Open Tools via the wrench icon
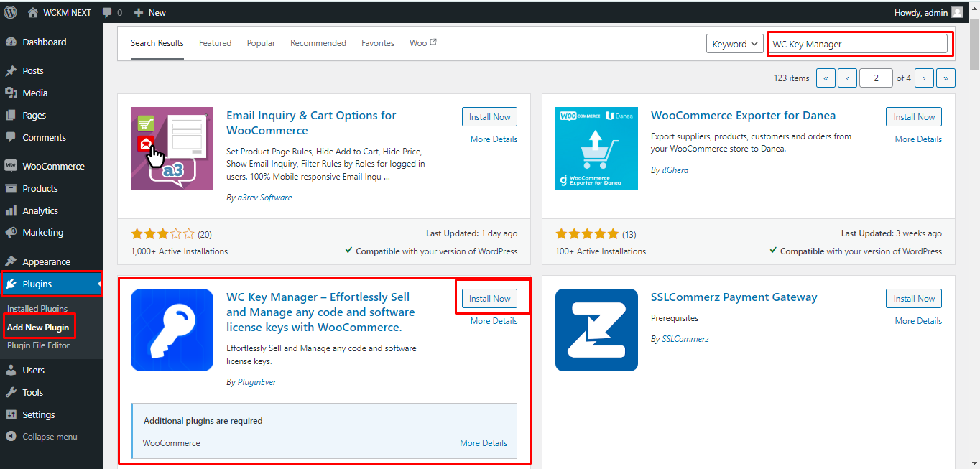Viewport: 980px width, 469px height. click(11, 393)
